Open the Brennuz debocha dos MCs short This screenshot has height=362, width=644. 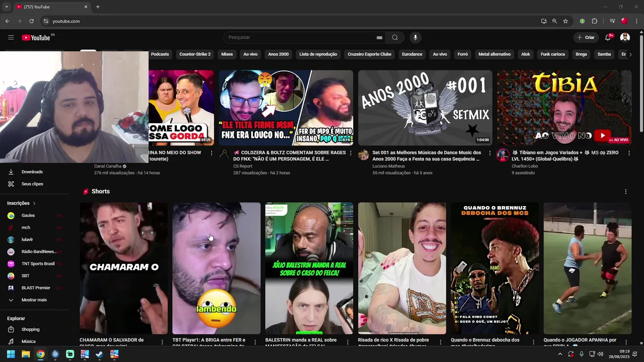(495, 268)
